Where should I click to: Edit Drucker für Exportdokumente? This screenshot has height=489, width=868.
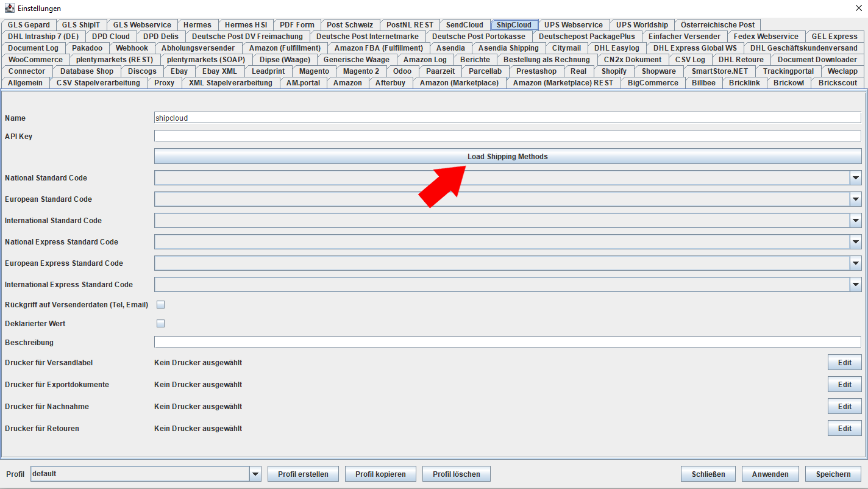tap(844, 385)
